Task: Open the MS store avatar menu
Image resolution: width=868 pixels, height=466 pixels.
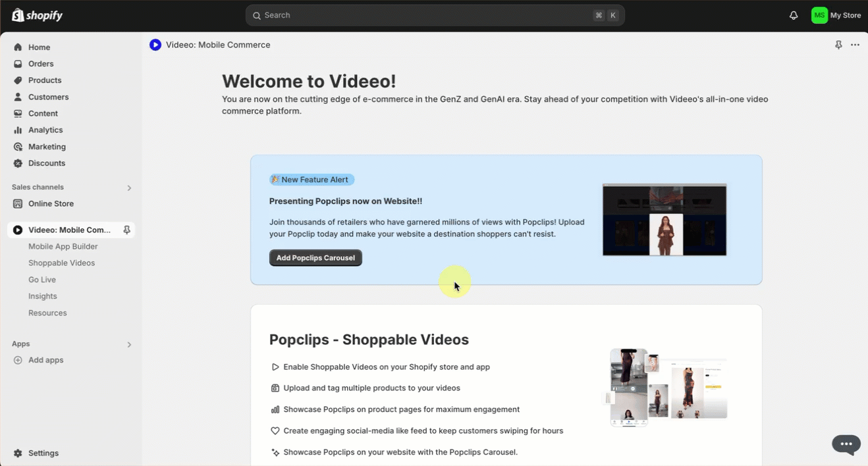Action: 819,15
